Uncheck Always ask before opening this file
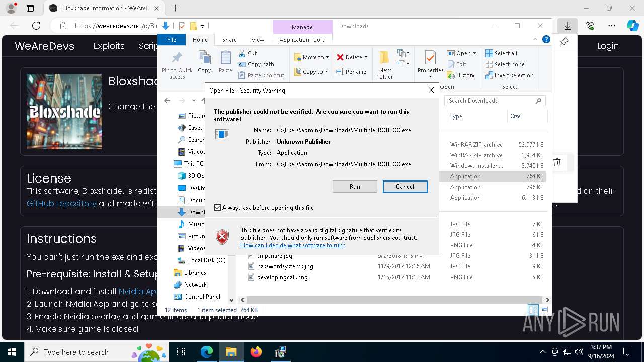Screen dimensions: 644x362 [x=217, y=207]
